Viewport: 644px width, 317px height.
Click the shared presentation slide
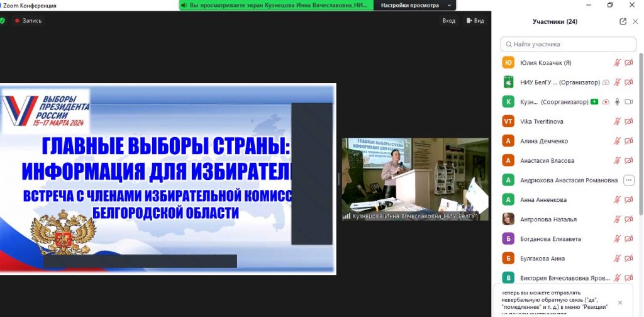click(168, 179)
